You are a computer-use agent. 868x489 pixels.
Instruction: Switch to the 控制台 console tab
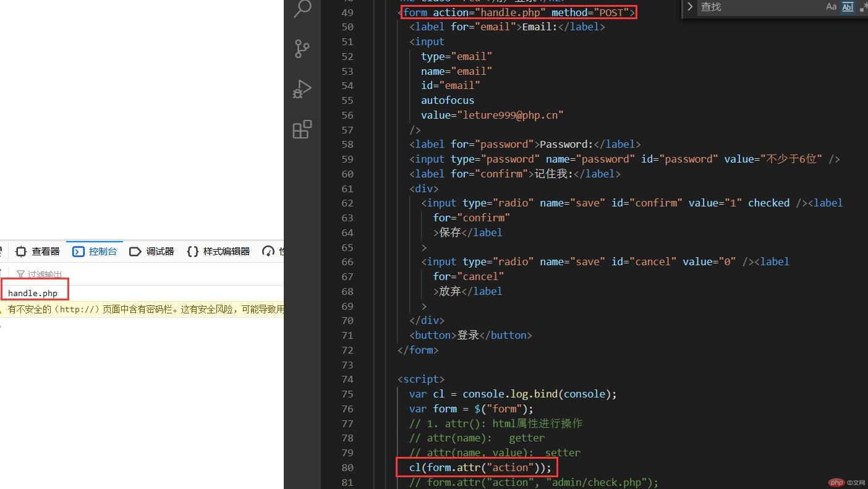tap(95, 252)
